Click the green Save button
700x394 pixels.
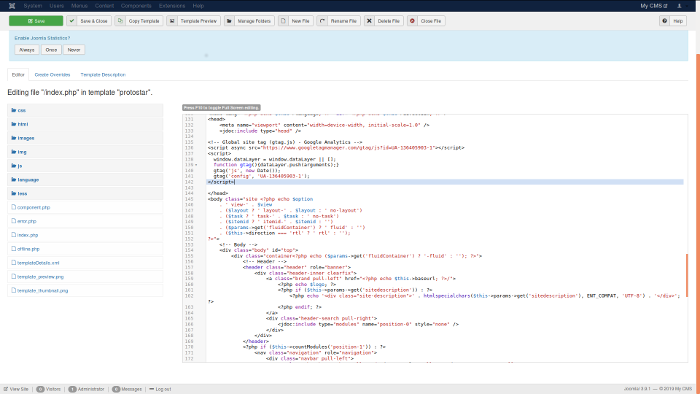[x=36, y=21]
